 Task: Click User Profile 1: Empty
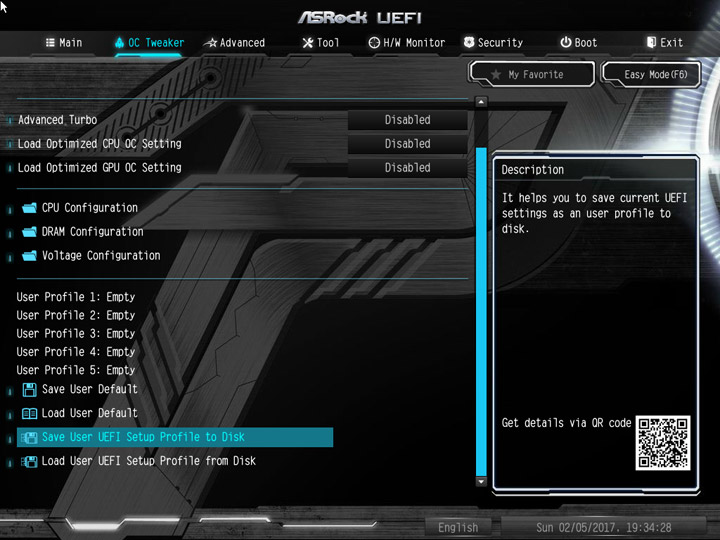point(76,297)
